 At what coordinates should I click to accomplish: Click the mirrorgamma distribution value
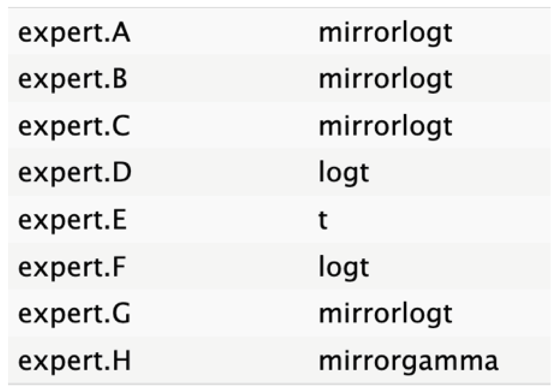(408, 361)
